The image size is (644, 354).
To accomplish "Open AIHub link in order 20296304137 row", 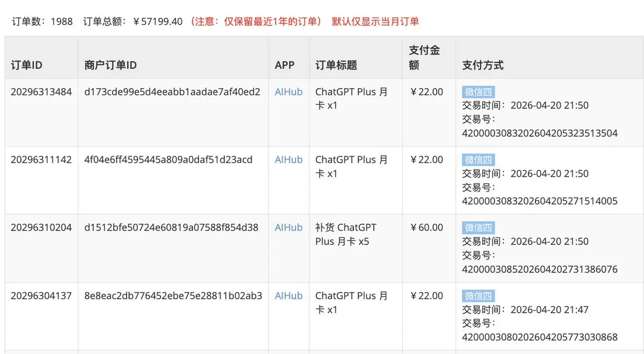I will pos(288,295).
